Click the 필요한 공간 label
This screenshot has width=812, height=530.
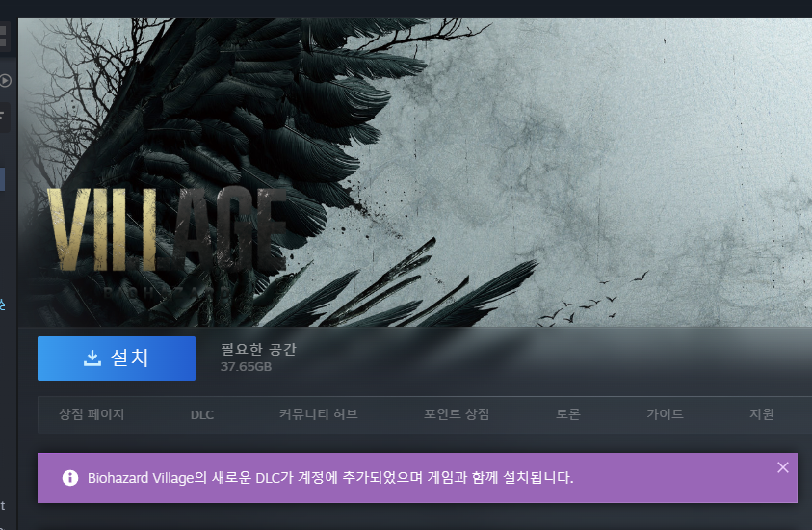tap(258, 349)
